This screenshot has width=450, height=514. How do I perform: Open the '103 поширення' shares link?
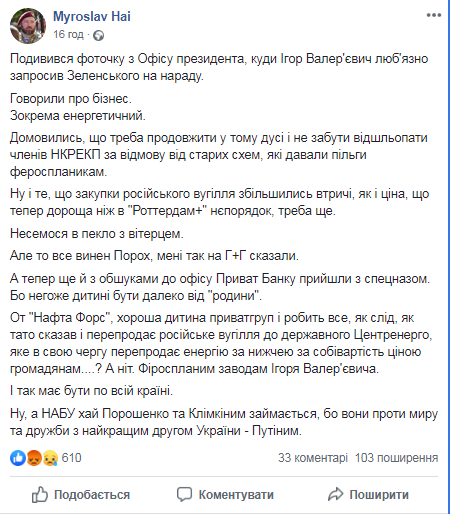[x=396, y=458]
